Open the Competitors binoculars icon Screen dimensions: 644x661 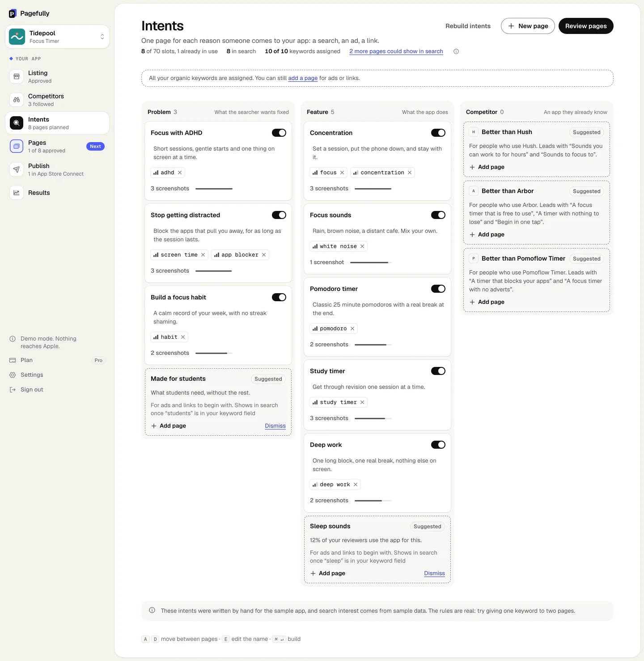(17, 100)
